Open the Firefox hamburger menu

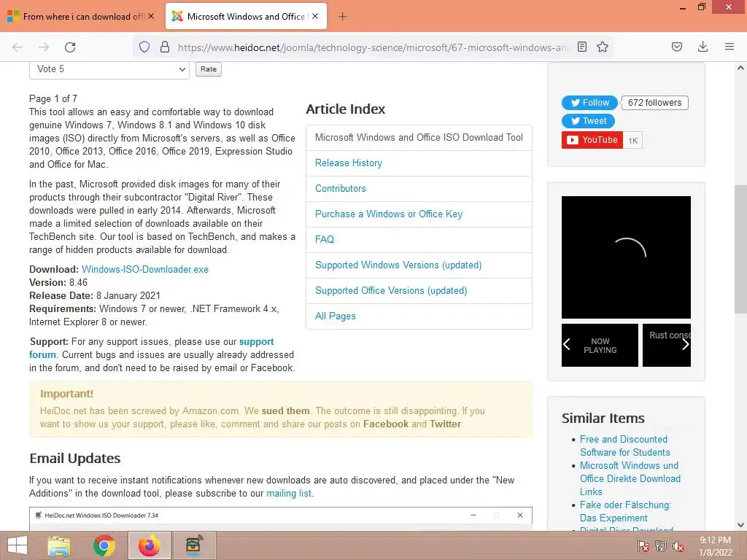coord(729,47)
